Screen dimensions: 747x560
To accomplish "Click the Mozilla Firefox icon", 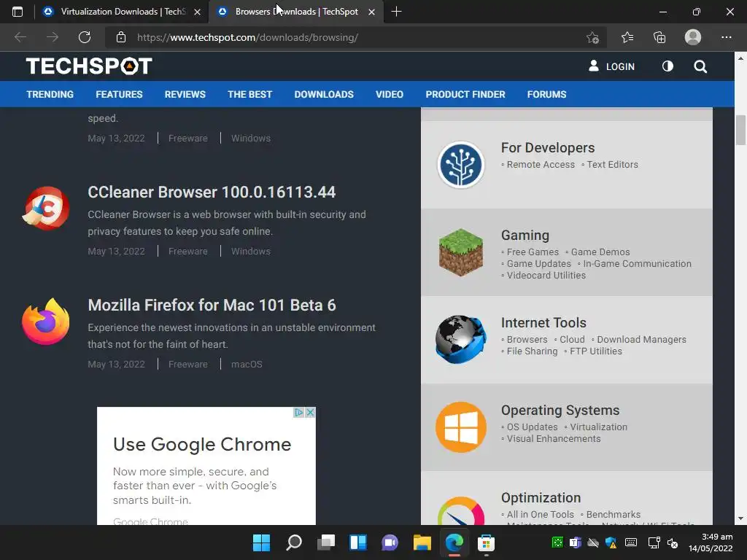I will click(46, 322).
